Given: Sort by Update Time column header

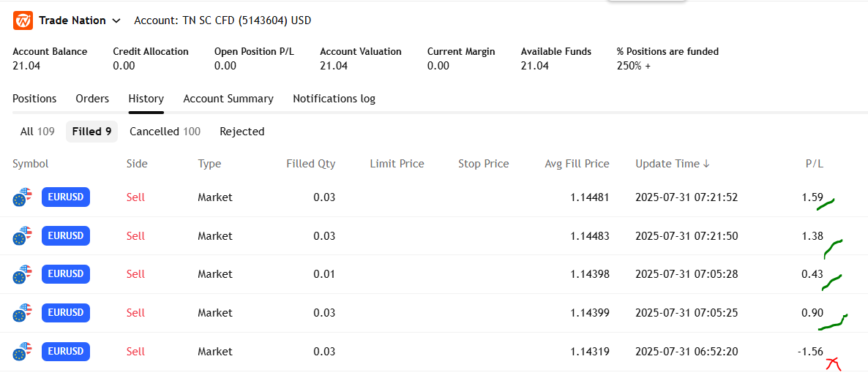Looking at the screenshot, I should point(672,164).
